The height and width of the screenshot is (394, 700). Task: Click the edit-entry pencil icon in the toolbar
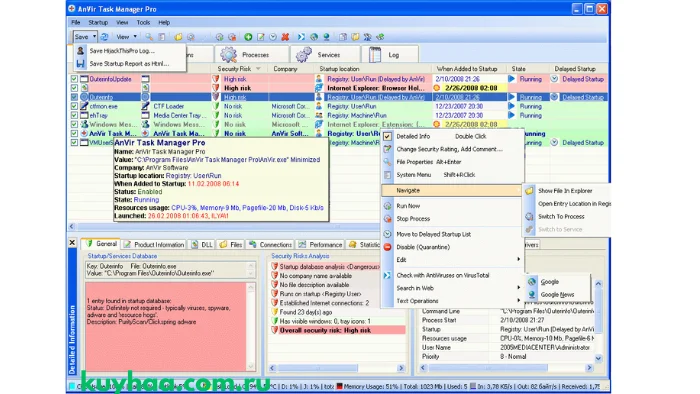261,37
